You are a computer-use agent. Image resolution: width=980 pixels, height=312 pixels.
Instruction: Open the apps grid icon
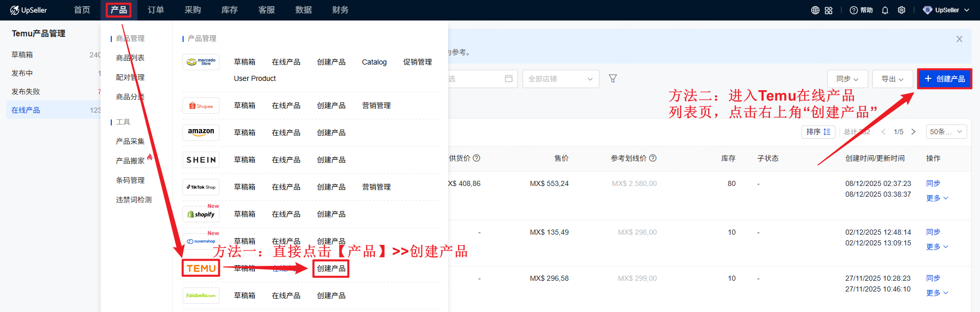(x=829, y=10)
